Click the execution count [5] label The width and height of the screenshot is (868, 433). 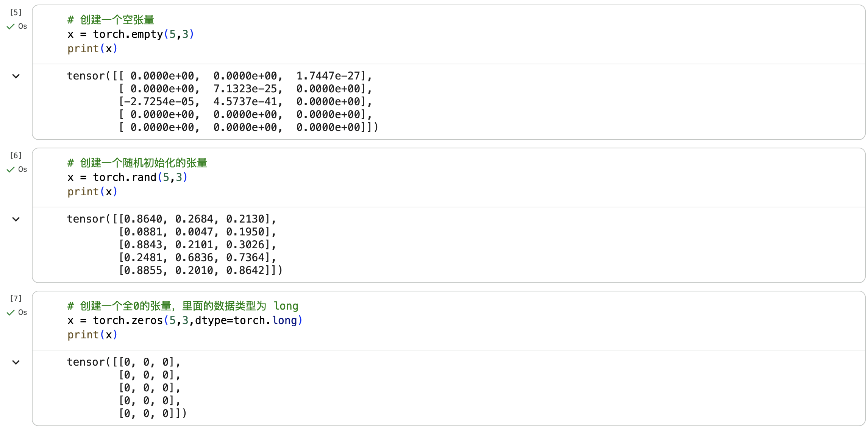pyautogui.click(x=15, y=12)
